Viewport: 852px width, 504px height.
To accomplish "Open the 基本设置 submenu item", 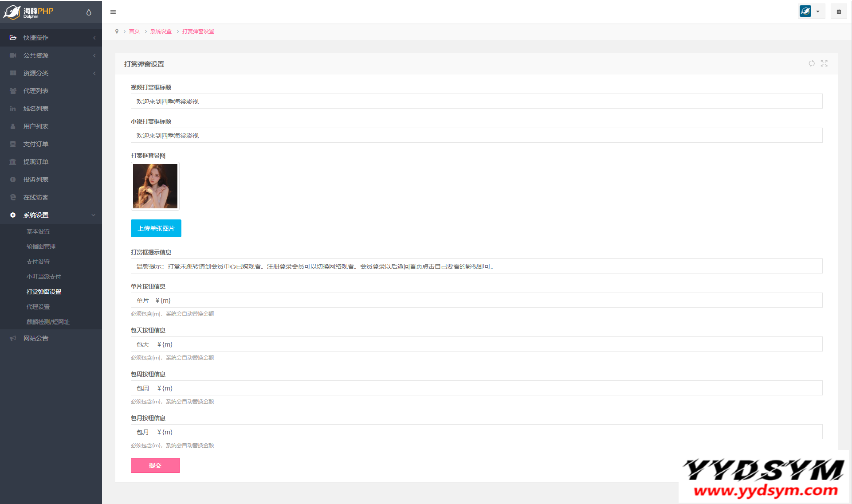I will point(38,231).
